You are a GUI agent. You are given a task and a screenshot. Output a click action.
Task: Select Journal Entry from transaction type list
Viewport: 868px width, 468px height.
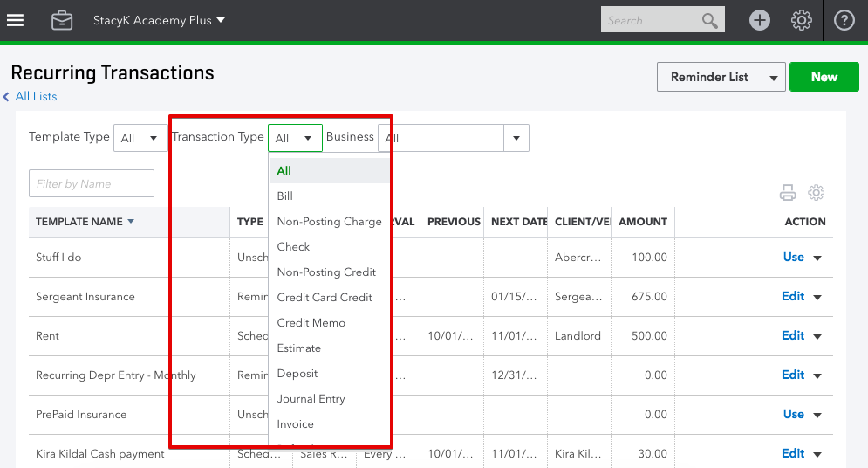click(x=311, y=399)
